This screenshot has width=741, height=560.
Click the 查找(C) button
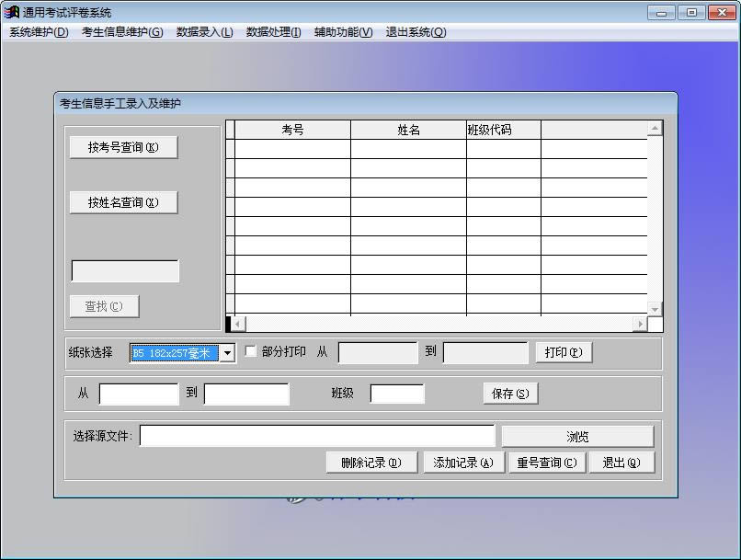pyautogui.click(x=104, y=307)
